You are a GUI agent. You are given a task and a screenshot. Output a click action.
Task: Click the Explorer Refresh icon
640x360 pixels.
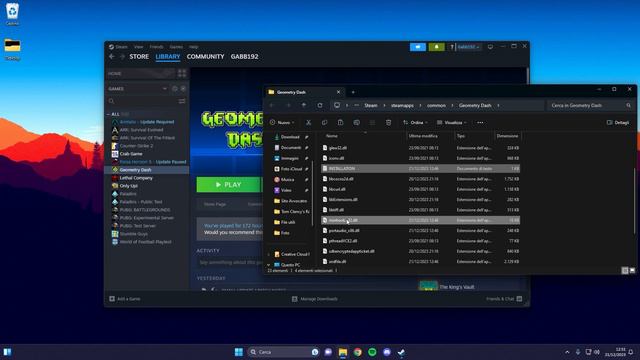[x=320, y=105]
